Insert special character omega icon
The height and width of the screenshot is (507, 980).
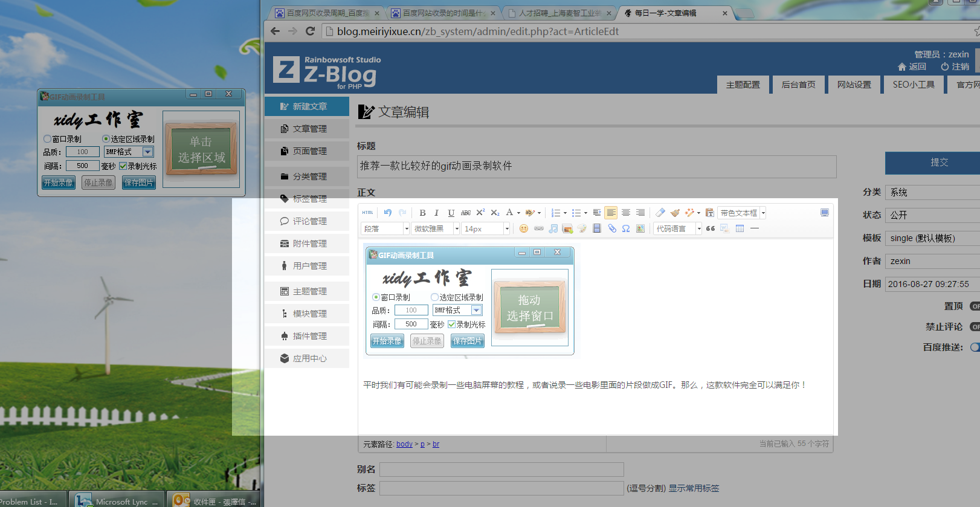click(x=626, y=228)
